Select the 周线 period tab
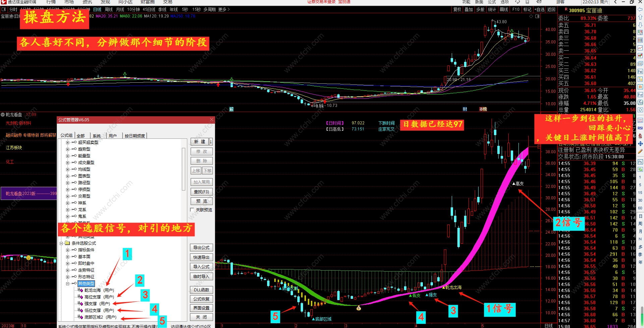The image size is (644, 328). click(x=109, y=9)
